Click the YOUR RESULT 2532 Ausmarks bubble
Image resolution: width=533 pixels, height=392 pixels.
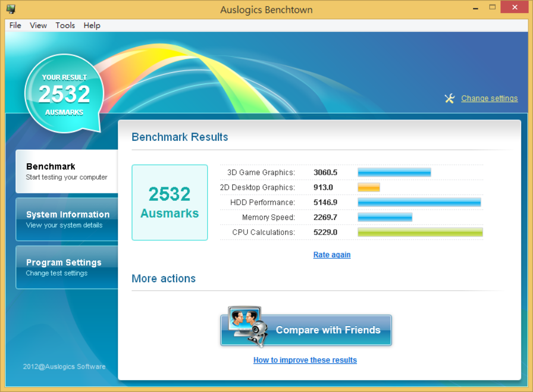point(64,94)
